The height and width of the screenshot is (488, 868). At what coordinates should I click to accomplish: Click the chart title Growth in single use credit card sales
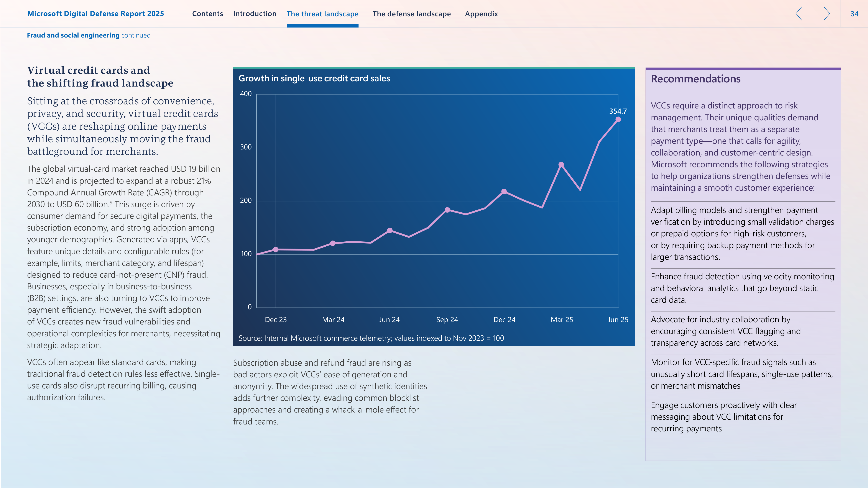(314, 79)
